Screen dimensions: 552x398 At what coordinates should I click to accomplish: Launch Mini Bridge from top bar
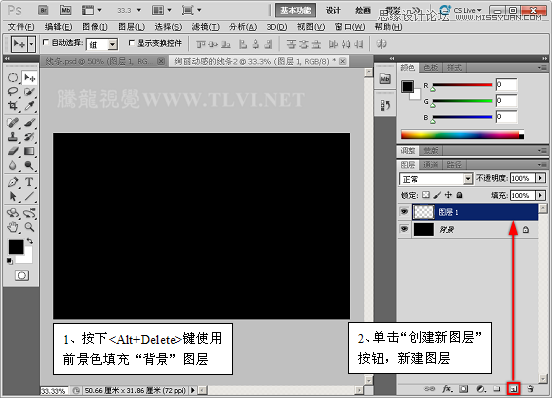click(65, 10)
